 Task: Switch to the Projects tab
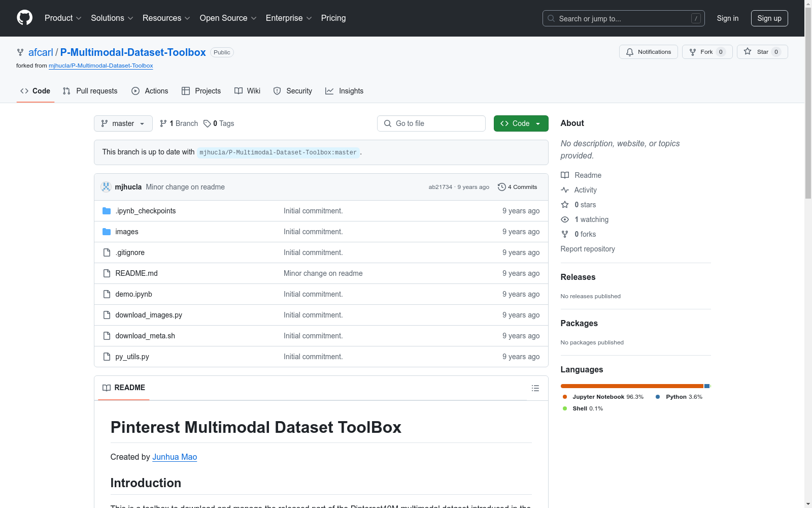(x=201, y=91)
